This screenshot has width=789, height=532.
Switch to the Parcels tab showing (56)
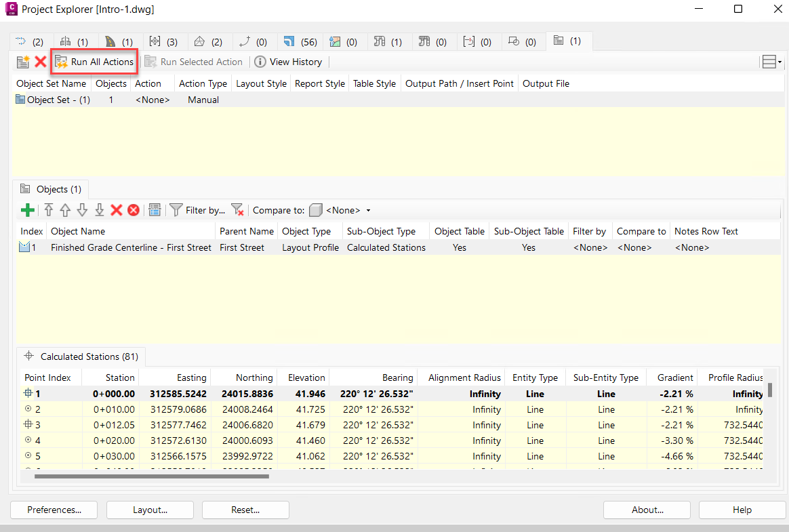300,42
